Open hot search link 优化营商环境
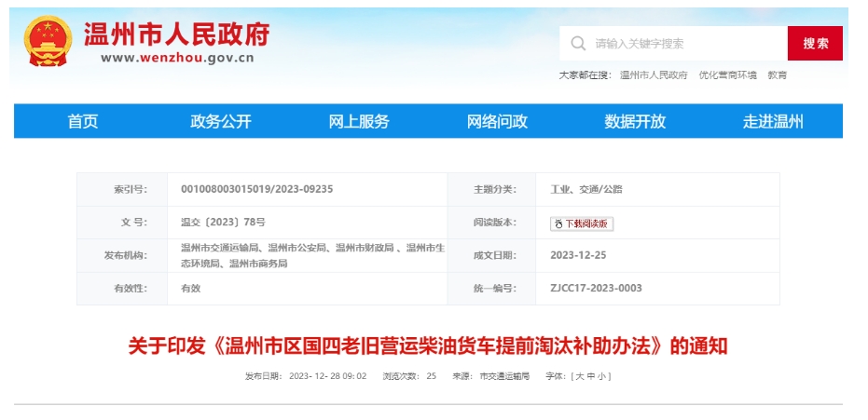Image resolution: width=868 pixels, height=420 pixels. (x=727, y=75)
